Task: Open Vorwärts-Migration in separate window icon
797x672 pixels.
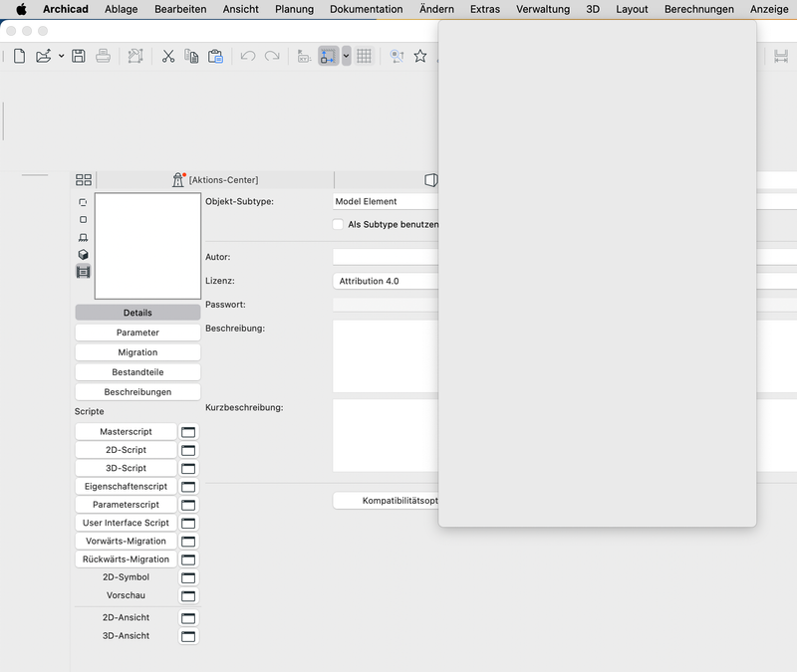Action: click(x=188, y=542)
